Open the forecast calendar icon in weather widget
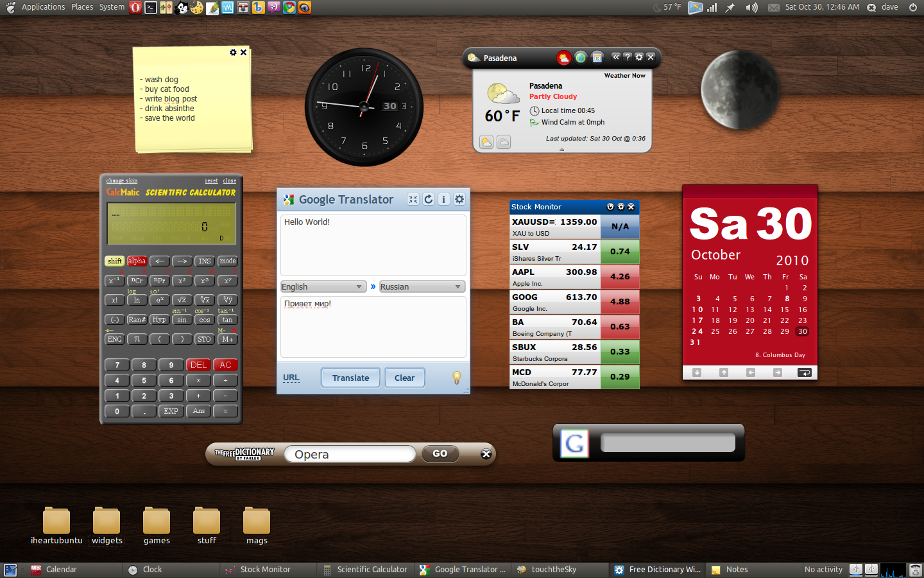Screen dimensions: 924x578 597,58
